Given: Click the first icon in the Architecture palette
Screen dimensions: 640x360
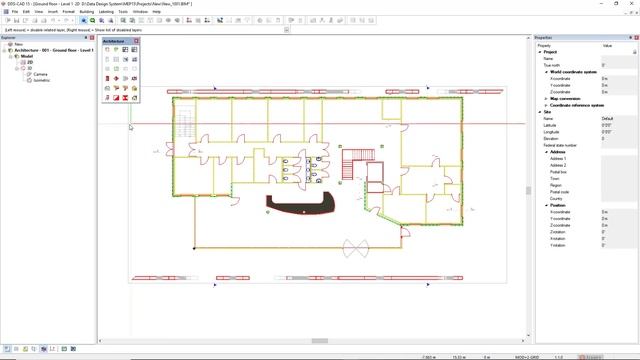Looking at the screenshot, I should 107,49.
